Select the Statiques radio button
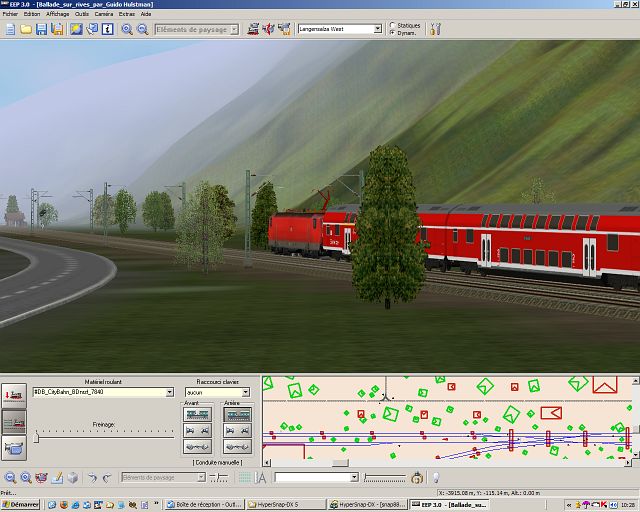 (391, 25)
